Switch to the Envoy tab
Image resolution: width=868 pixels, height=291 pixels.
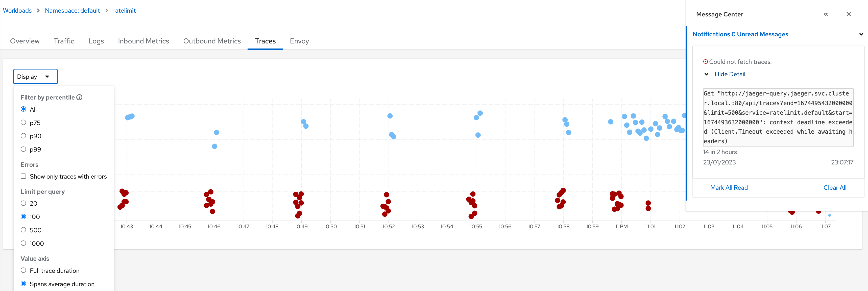[x=299, y=41]
